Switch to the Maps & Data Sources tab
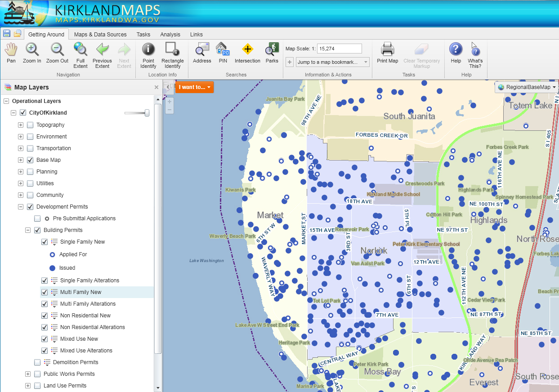The width and height of the screenshot is (559, 392). [100, 35]
